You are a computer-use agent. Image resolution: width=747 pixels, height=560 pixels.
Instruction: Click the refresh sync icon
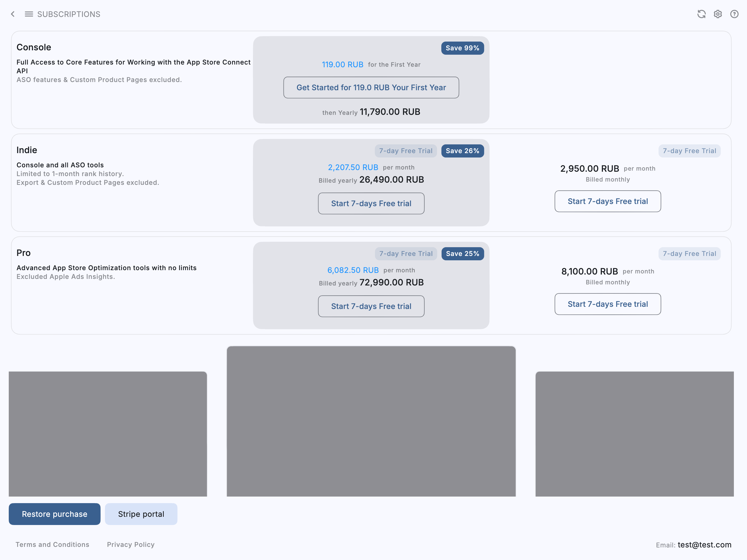701,14
